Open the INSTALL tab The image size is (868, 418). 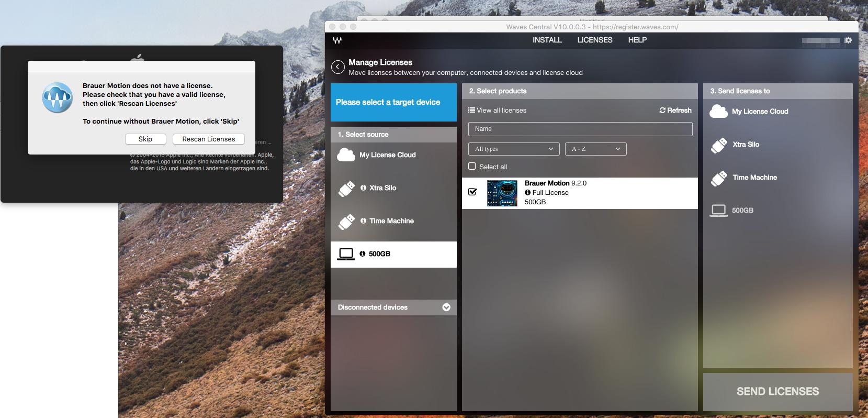point(547,40)
